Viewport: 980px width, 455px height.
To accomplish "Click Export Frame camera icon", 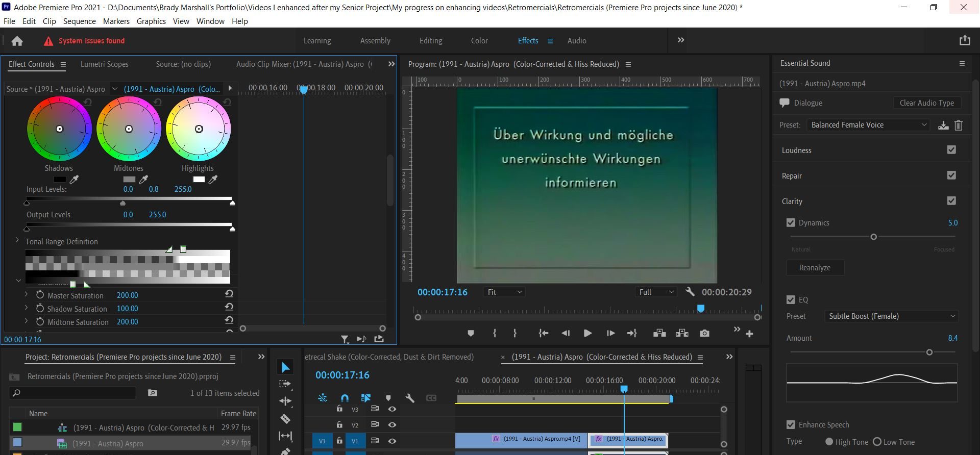I will pos(704,333).
